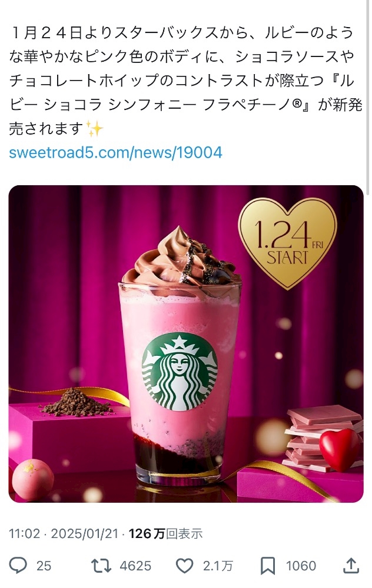This screenshot has height=588, width=372.
Task: Tap the retweet arrows icon
Action: click(101, 566)
